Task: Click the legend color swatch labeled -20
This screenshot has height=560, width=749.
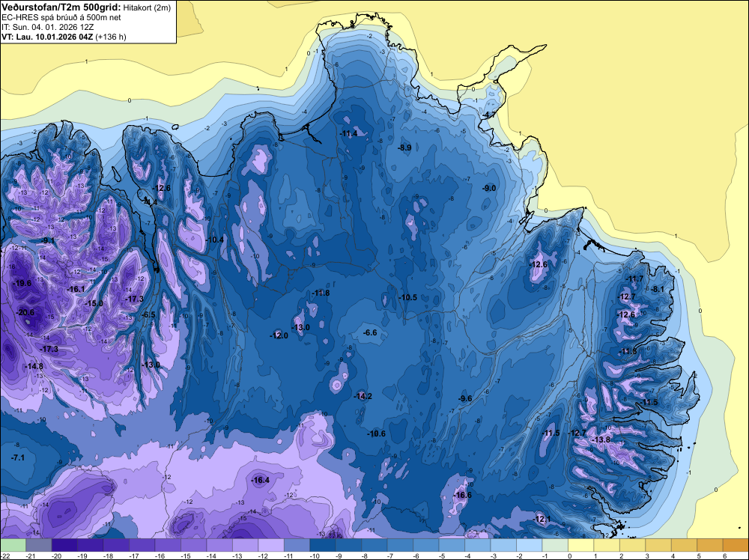Action: (x=64, y=545)
